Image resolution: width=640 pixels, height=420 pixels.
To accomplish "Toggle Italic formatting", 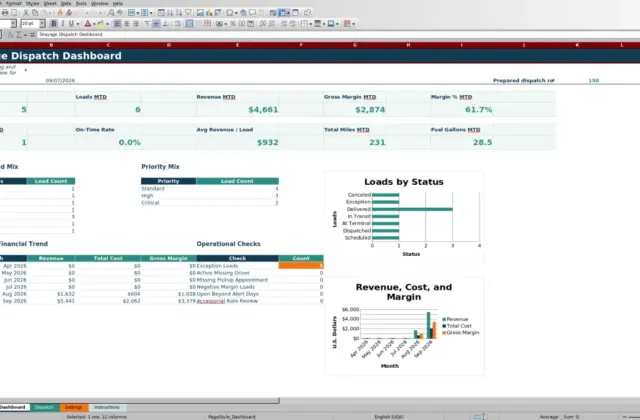I will click(x=62, y=24).
